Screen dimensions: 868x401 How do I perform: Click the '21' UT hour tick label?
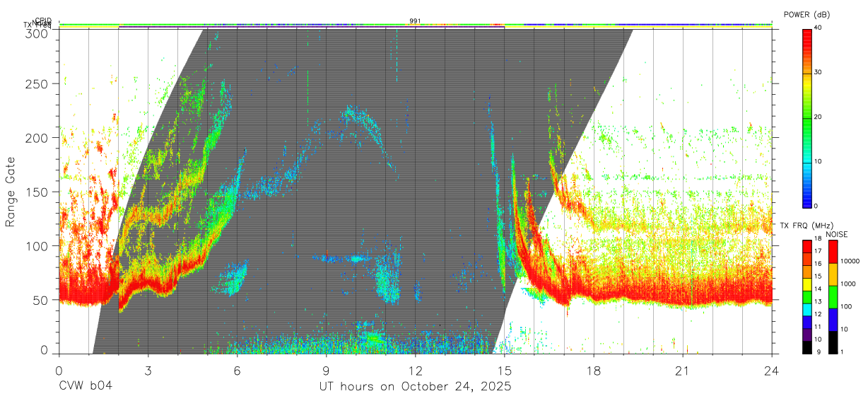point(682,370)
